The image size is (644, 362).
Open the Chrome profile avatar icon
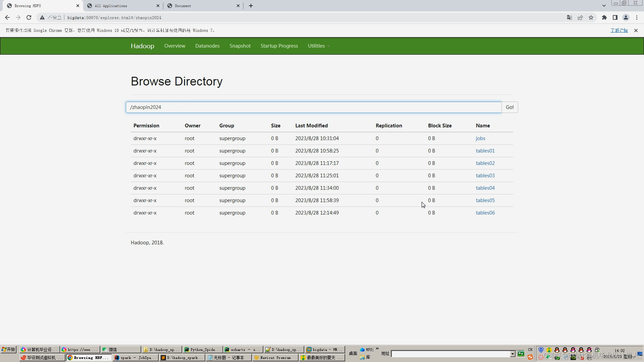626,17
